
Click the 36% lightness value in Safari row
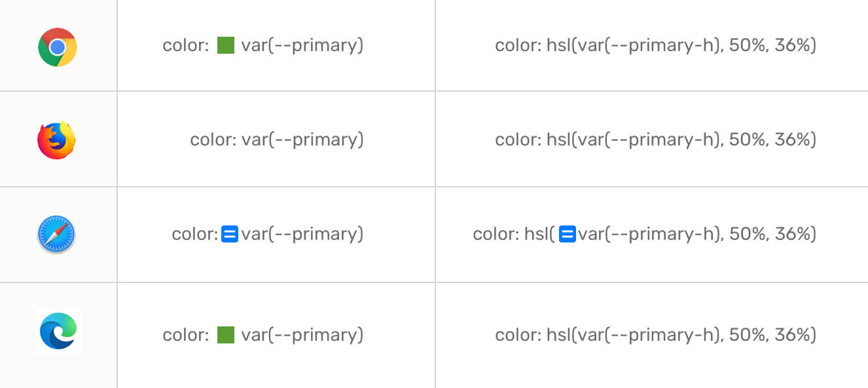792,234
